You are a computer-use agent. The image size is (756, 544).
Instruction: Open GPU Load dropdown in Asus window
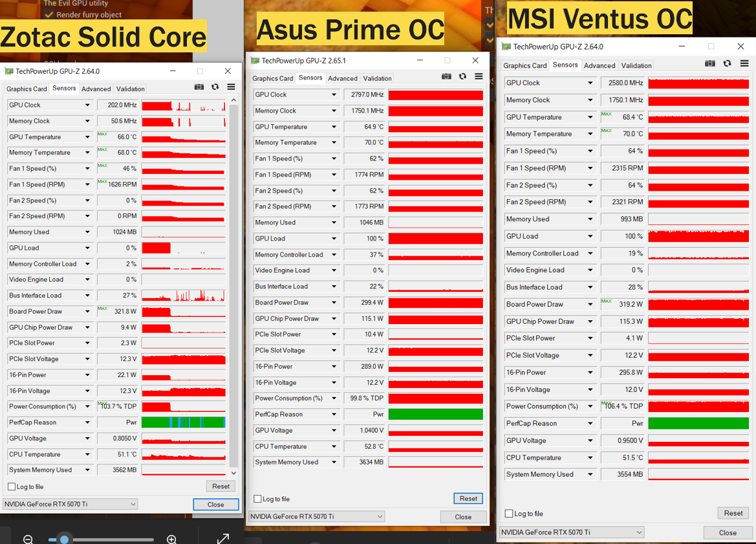[x=334, y=238]
